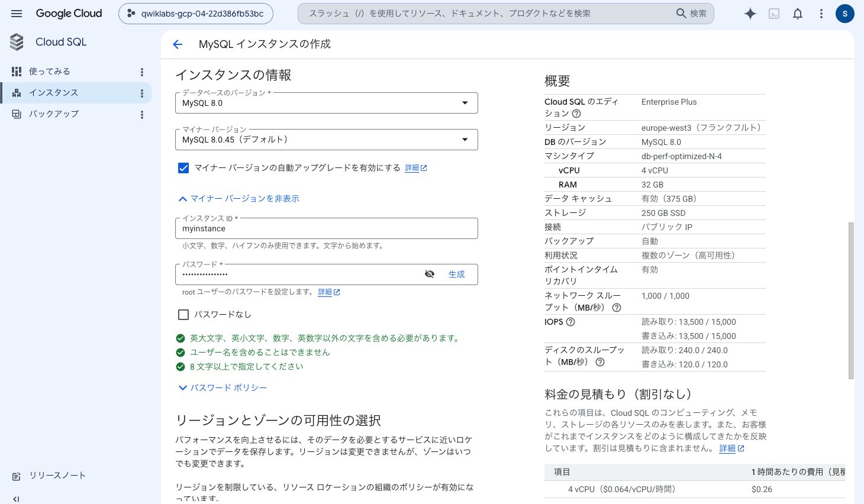Open 詳細 link in 料金の見積もり section
864x504 pixels.
pyautogui.click(x=731, y=448)
